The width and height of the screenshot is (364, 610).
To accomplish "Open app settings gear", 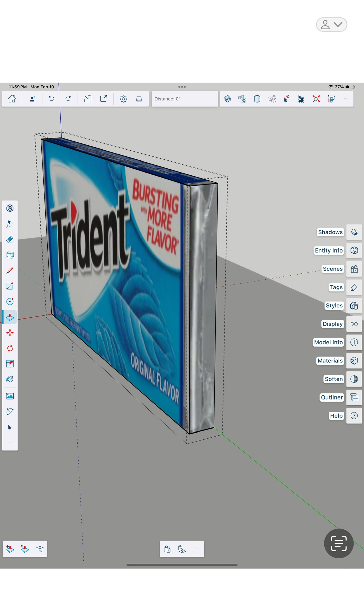I will coord(123,99).
